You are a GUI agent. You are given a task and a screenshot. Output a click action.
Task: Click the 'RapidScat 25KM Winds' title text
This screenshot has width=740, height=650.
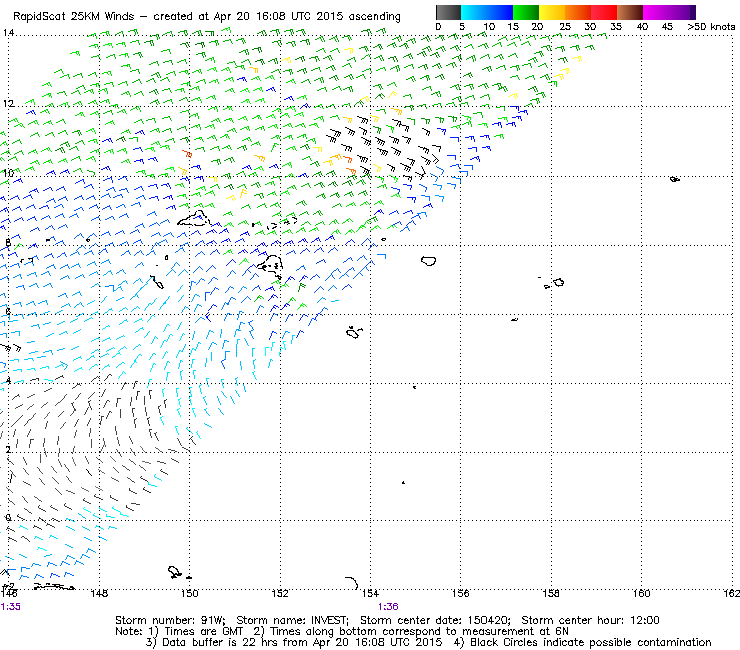click(x=74, y=17)
